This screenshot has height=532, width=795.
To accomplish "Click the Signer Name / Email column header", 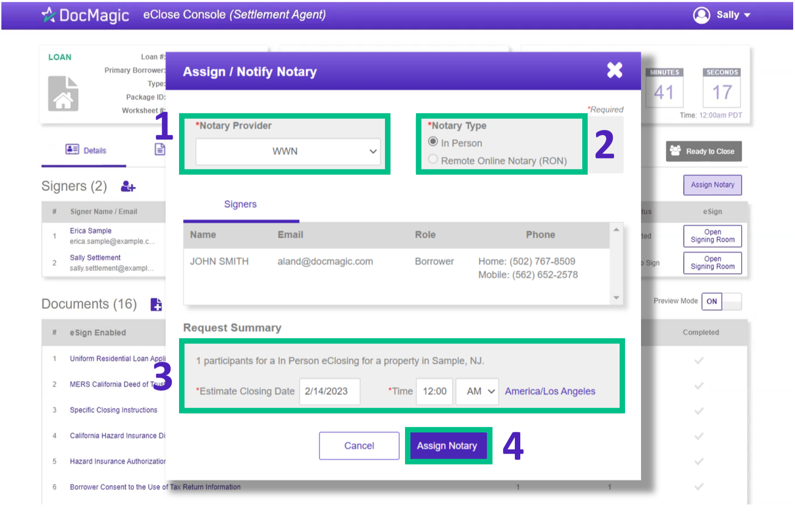I will [x=103, y=212].
